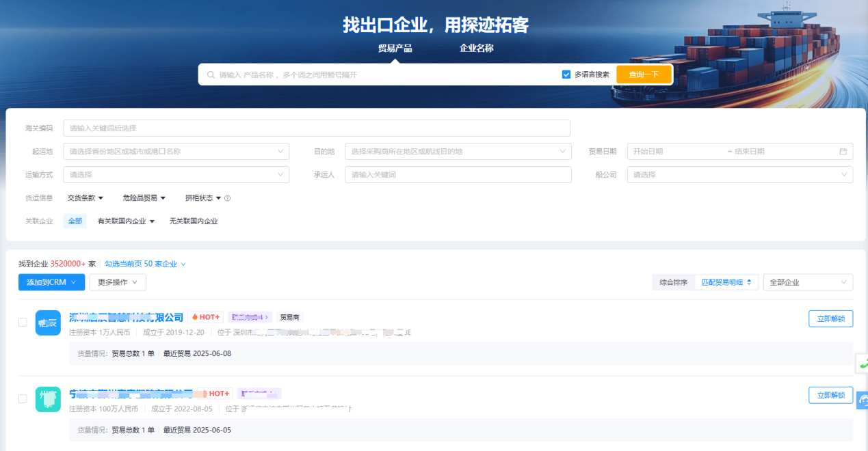The image size is (868, 451).
Task: Focus the 承运人 keyword input
Action: pos(458,175)
